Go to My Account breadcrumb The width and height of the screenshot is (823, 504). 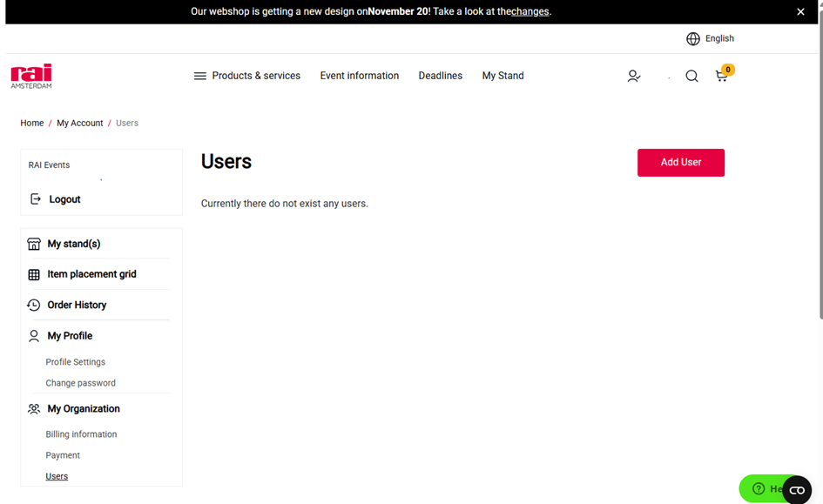(80, 123)
